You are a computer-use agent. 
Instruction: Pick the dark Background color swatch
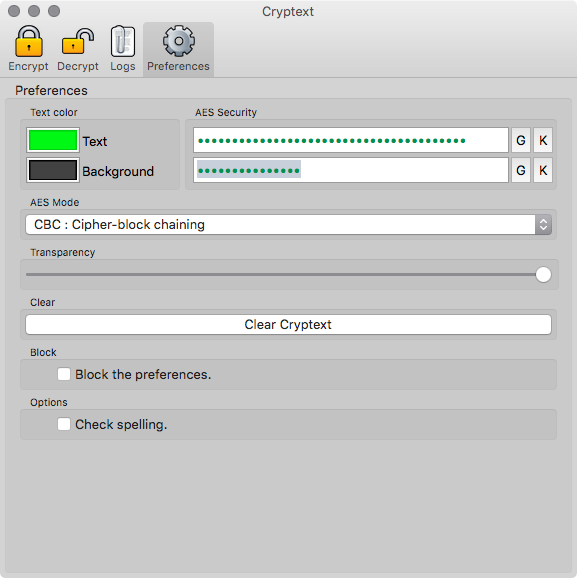(53, 170)
